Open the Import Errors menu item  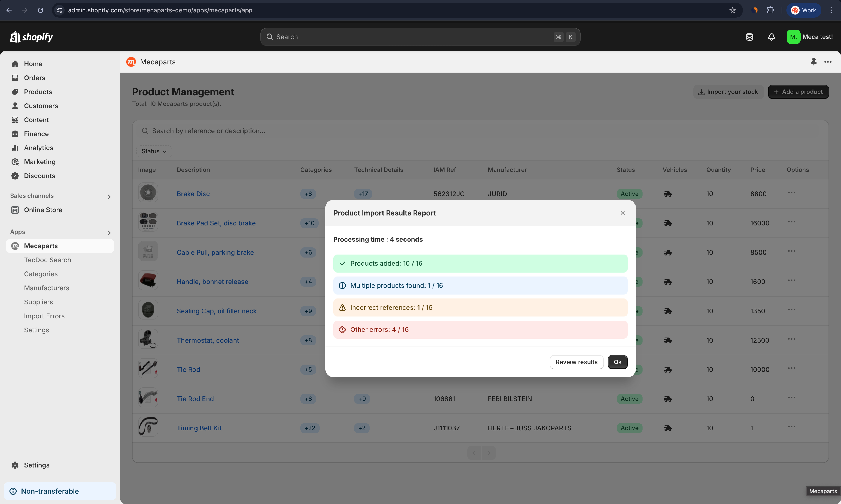tap(44, 316)
